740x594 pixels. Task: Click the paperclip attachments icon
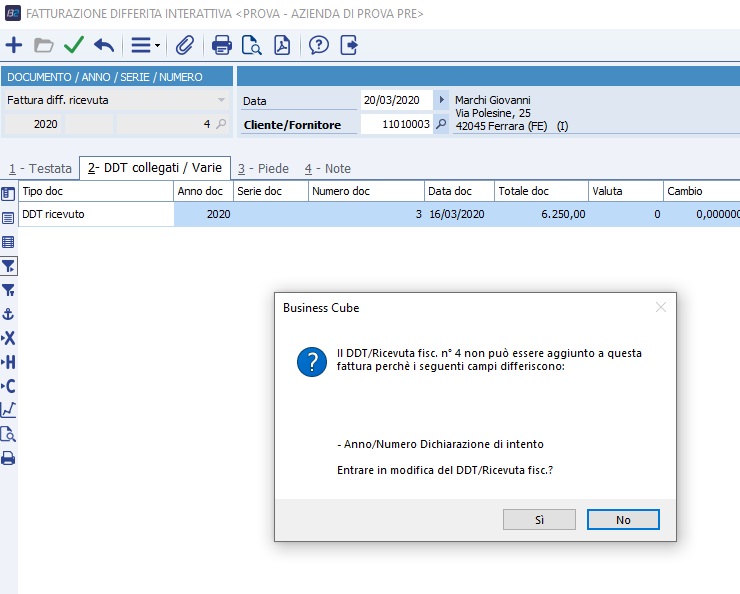point(185,45)
